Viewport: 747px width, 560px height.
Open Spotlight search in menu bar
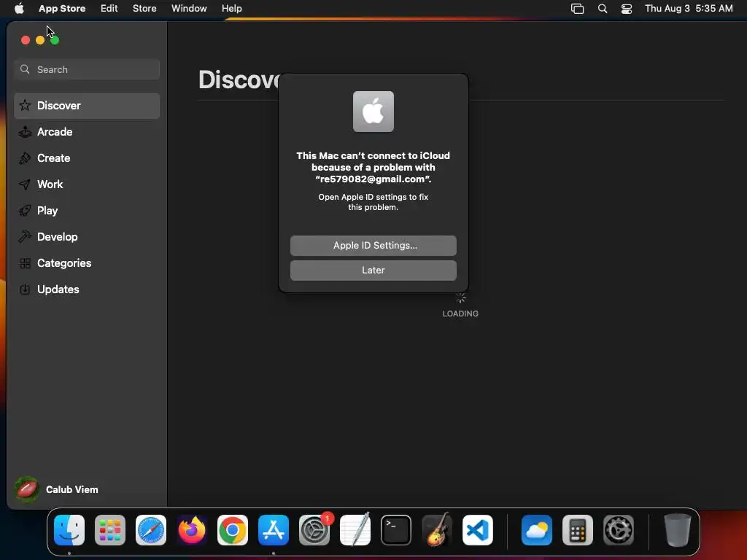602,9
